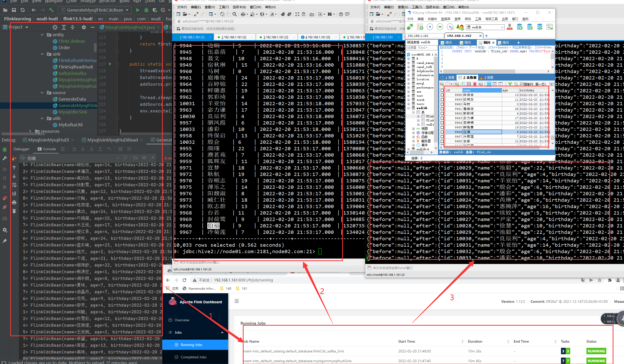624x364 pixels.
Task: Click the Flink sidebar collapse hamburger icon
Action: 237,301
